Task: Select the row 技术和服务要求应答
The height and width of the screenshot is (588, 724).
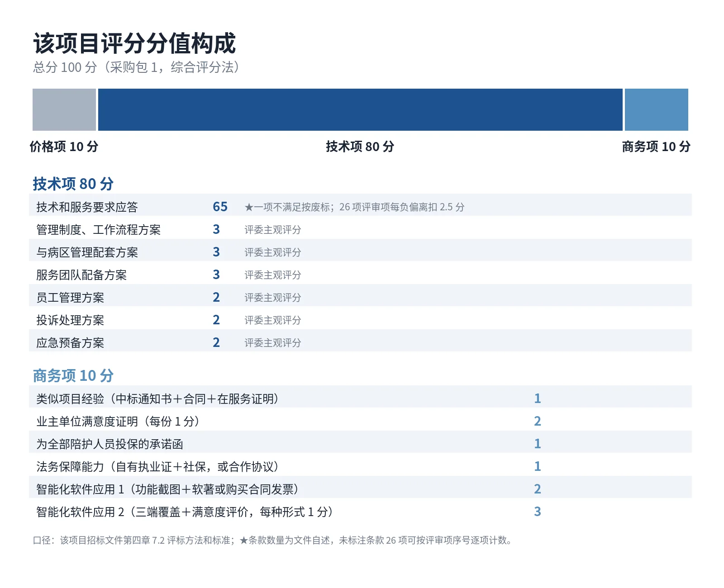Action: [x=360, y=205]
